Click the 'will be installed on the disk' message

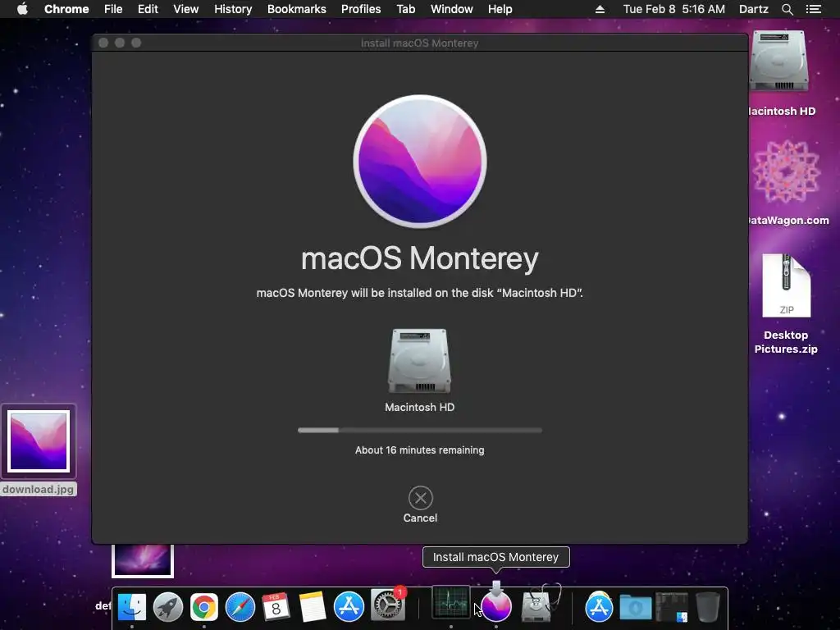point(419,293)
